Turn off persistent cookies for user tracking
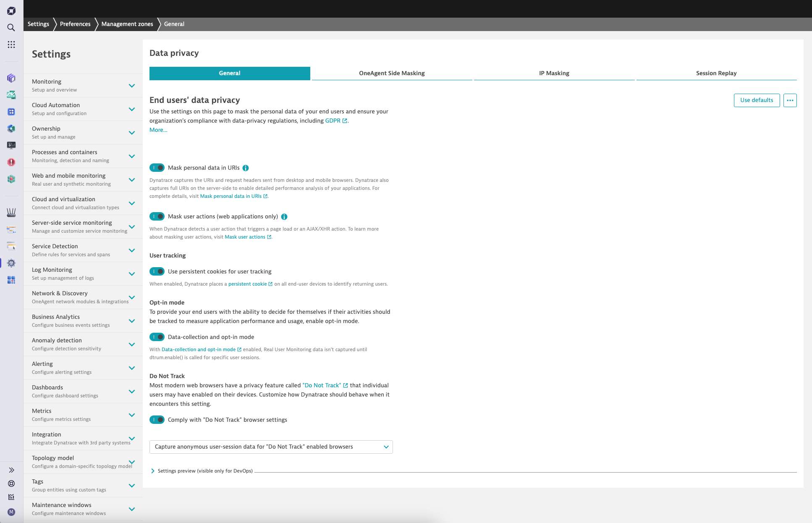812x523 pixels. click(157, 271)
